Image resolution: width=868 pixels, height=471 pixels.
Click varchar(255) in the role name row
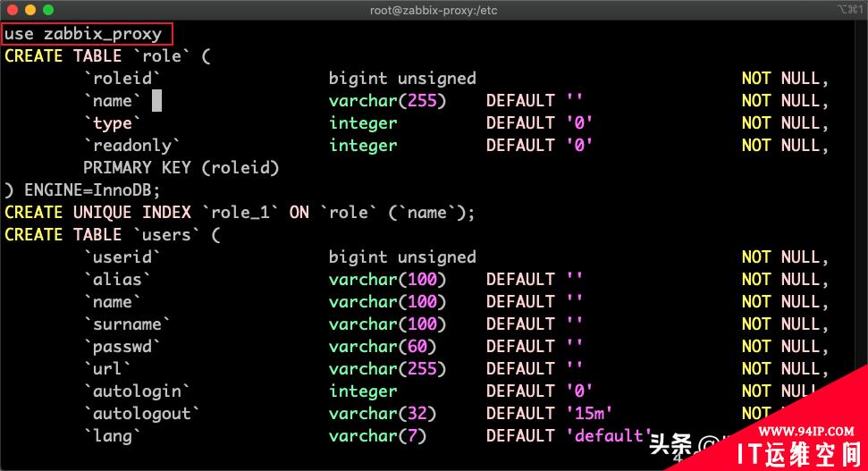click(x=387, y=101)
